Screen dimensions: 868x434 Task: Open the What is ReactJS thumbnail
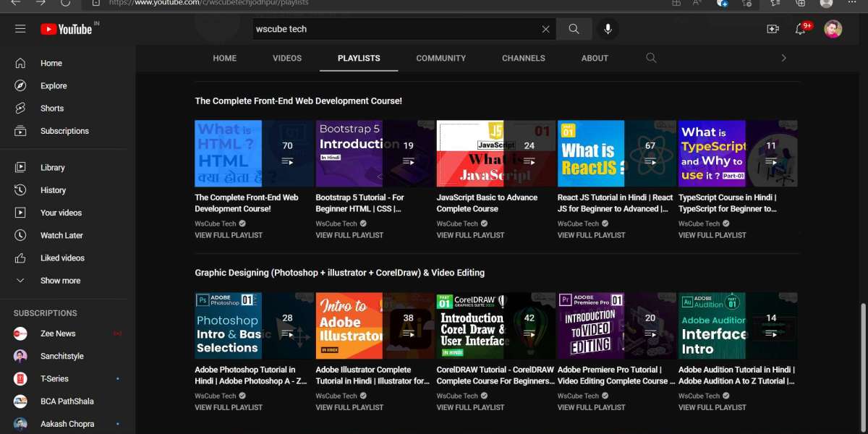point(617,153)
